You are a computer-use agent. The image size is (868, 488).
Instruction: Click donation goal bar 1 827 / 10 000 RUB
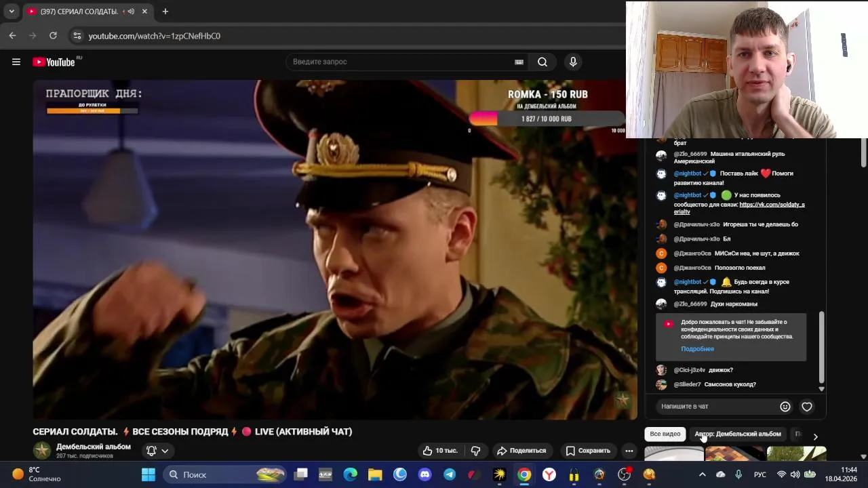[x=547, y=119]
